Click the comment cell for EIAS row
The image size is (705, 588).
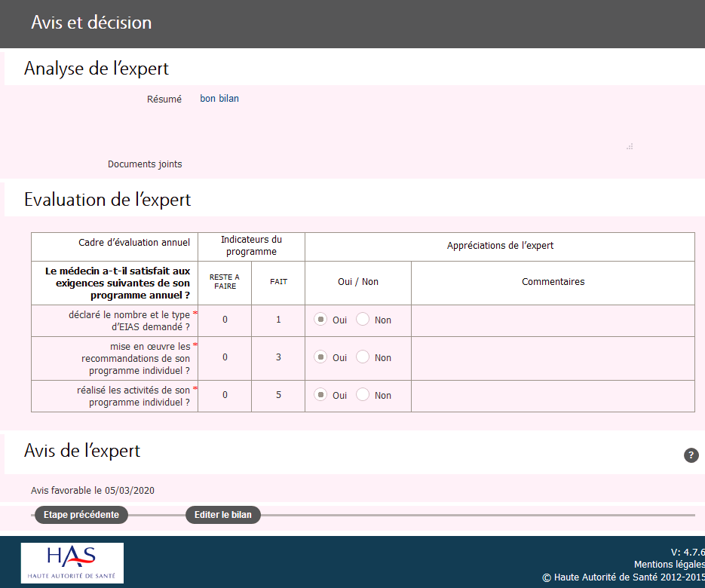[x=553, y=320]
